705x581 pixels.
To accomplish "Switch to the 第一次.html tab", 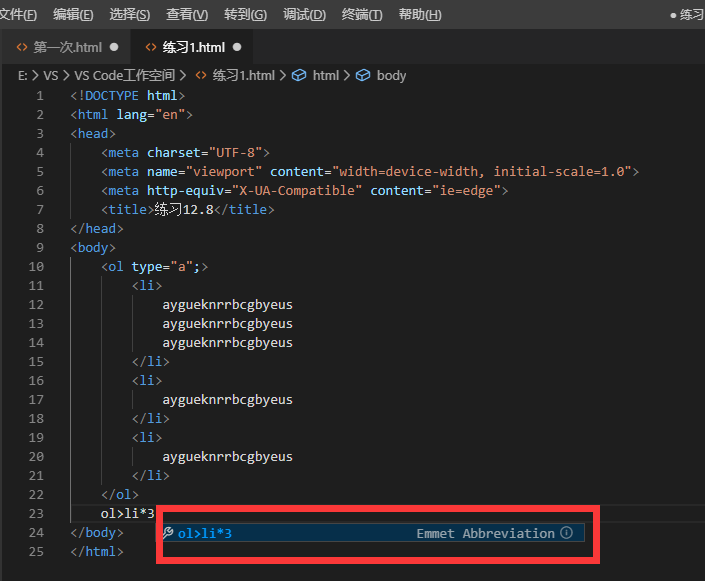I will (x=67, y=47).
